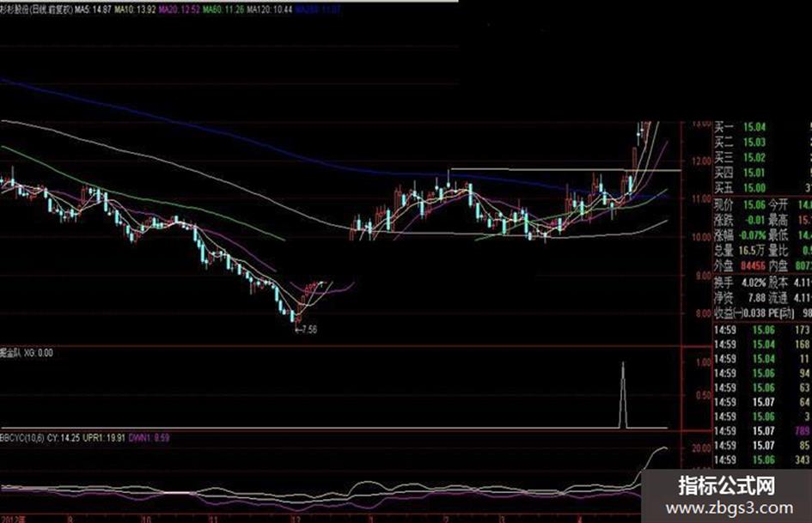
Task: Click the 8.00 price axis label
Action: tap(703, 313)
